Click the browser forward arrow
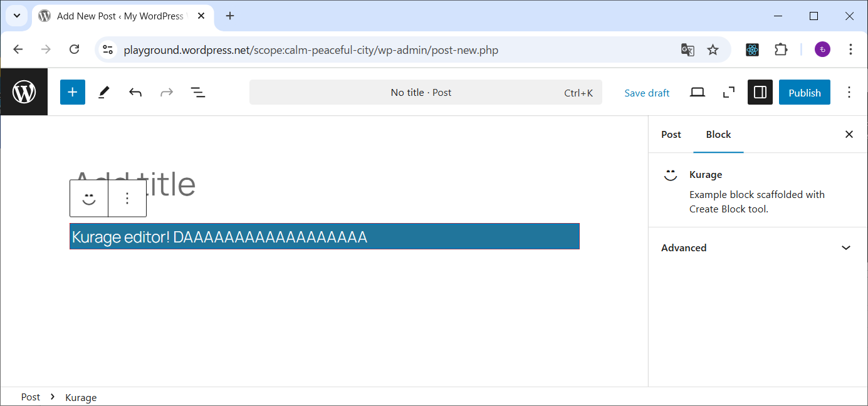Viewport: 868px width, 406px height. click(x=46, y=49)
